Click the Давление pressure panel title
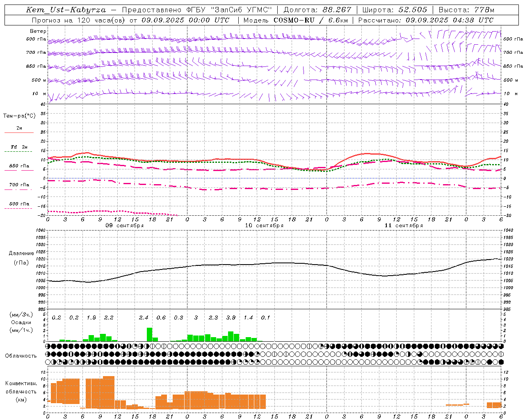Screen dimensions: 525x420 (21, 253)
